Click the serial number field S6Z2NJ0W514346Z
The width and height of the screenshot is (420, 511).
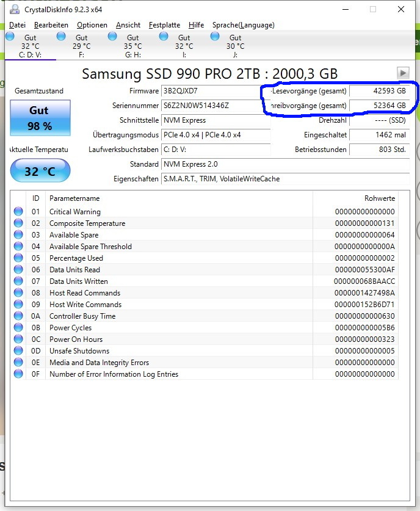[x=215, y=106]
